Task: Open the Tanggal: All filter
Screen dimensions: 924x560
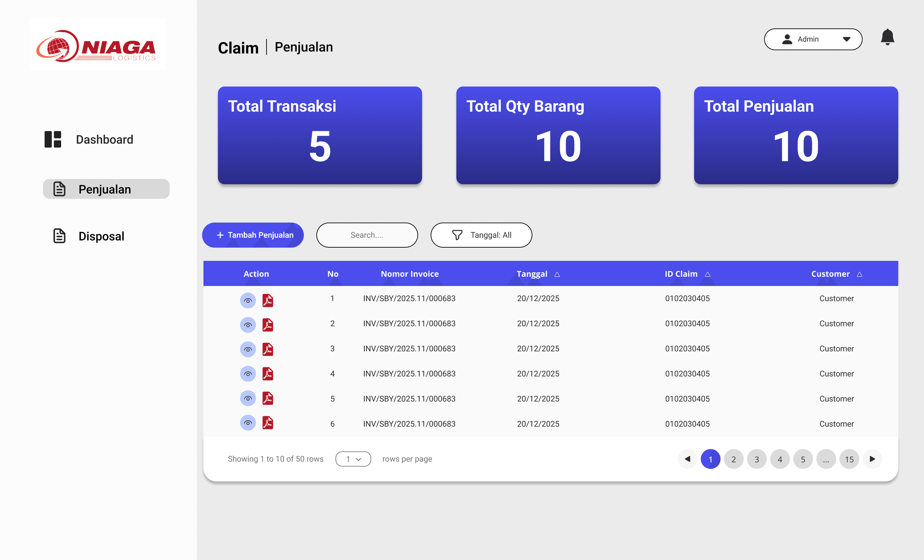Action: click(x=481, y=235)
